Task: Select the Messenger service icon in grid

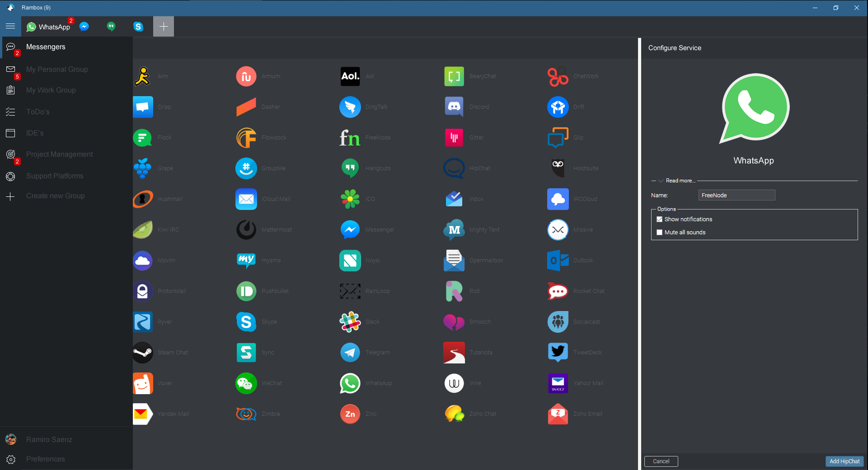Action: 350,230
